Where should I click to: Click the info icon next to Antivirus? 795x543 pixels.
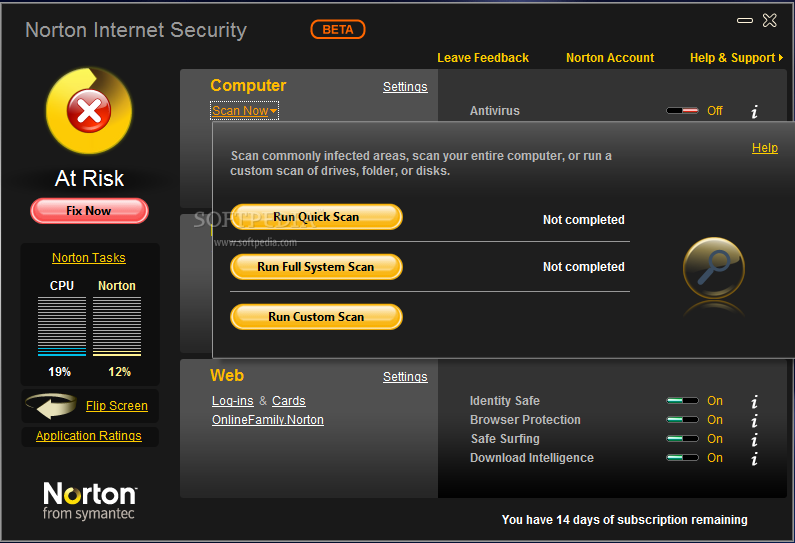coord(755,111)
